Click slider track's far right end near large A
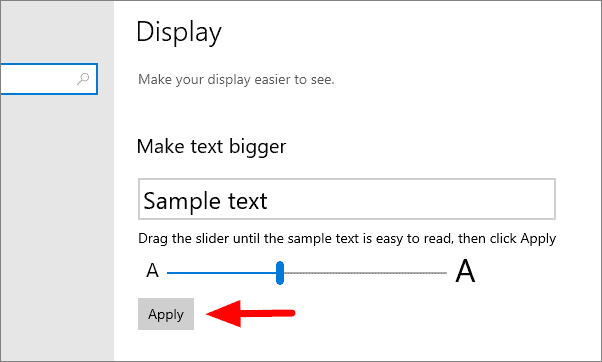Viewport: 602px width, 362px height. [x=444, y=273]
